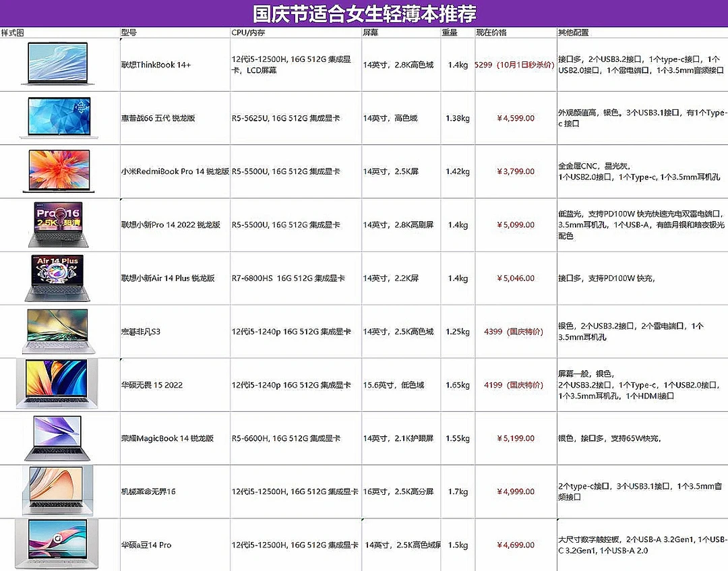Select the price ¥4,999.00

pyautogui.click(x=516, y=491)
